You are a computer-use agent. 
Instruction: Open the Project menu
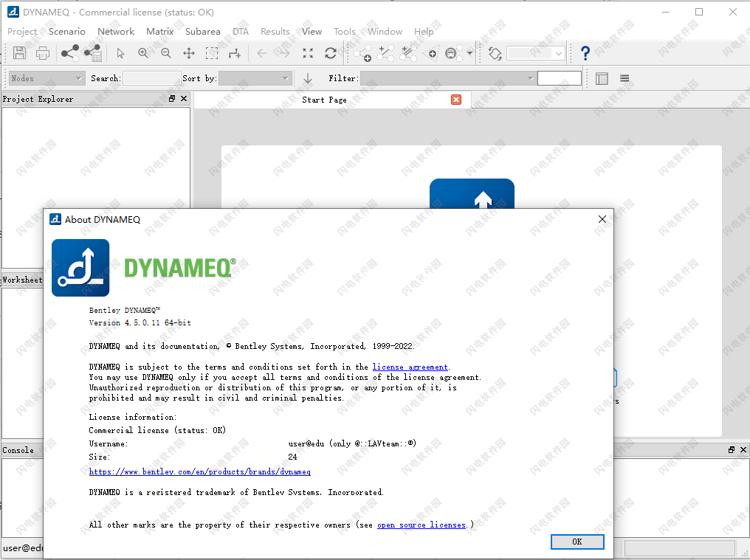click(x=22, y=32)
